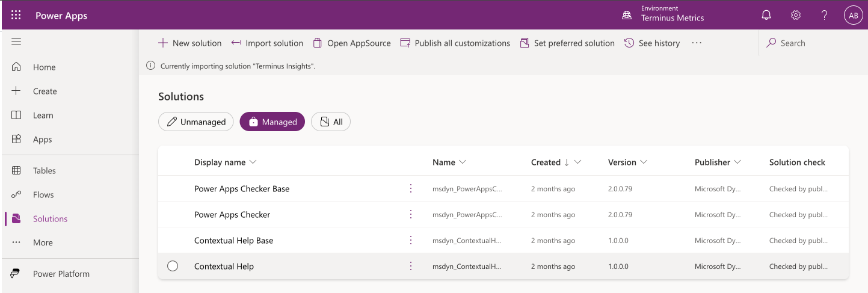Viewport: 868px width, 293px height.
Task: Open the app launcher waffle icon
Action: [x=16, y=16]
